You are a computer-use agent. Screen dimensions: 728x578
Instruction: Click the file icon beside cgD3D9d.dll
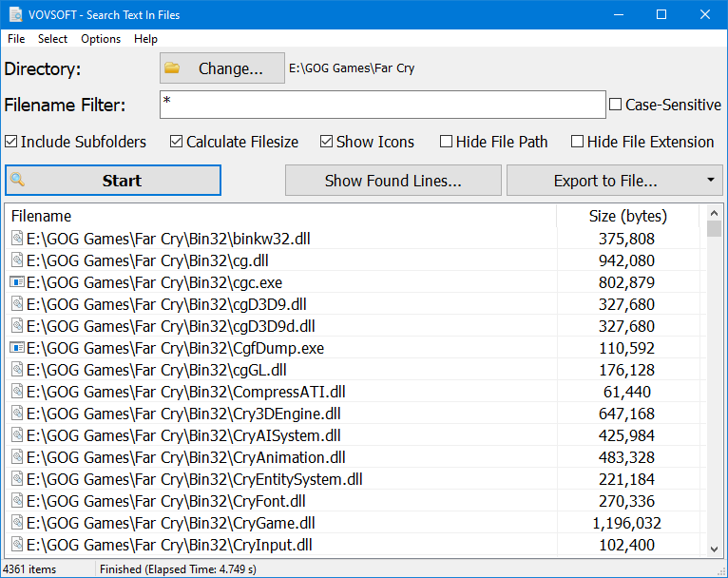point(17,325)
